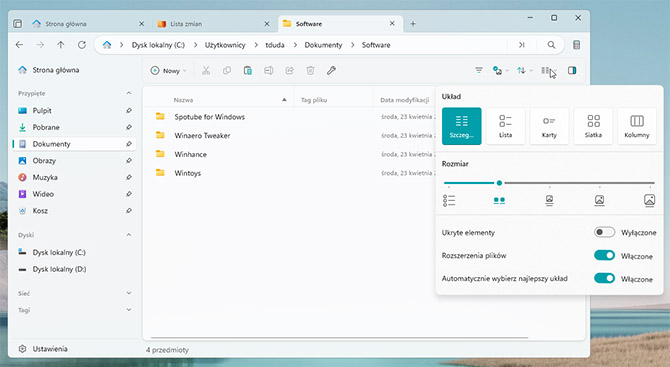This screenshot has width=670, height=367.
Task: Collapse the Przypięte section
Action: coord(129,93)
